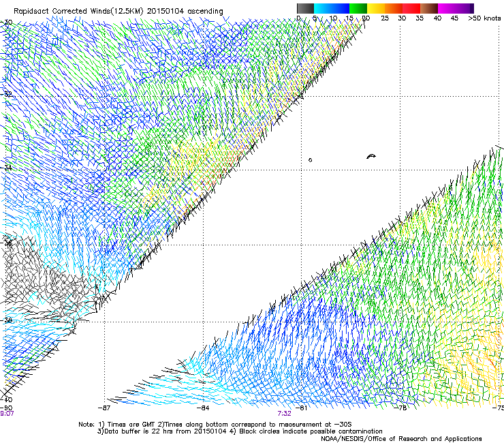Click the note 'Times are GMT' line
This screenshot has width=504, height=443.
coord(215,425)
